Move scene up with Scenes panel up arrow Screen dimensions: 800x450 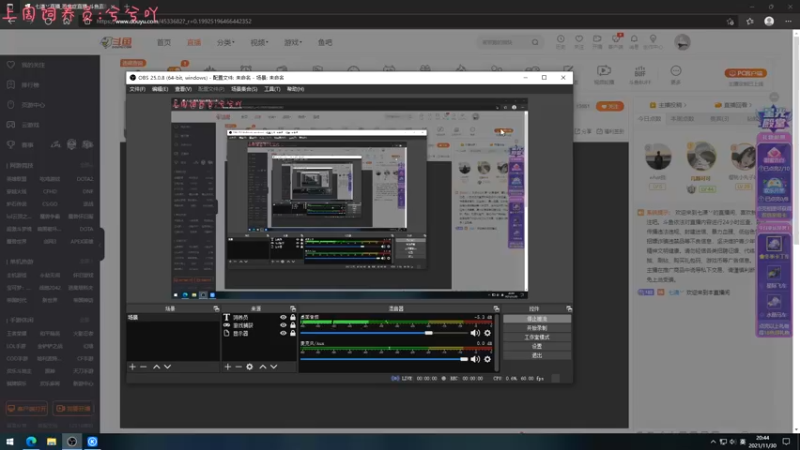click(157, 367)
